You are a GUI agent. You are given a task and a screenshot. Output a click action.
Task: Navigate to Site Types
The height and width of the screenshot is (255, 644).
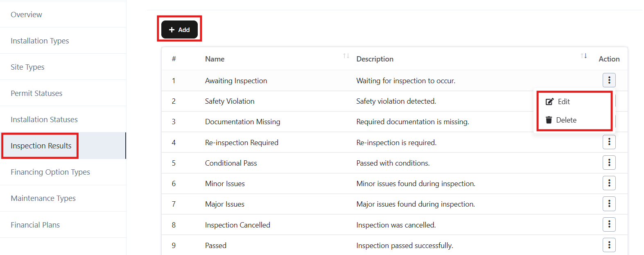coord(27,67)
